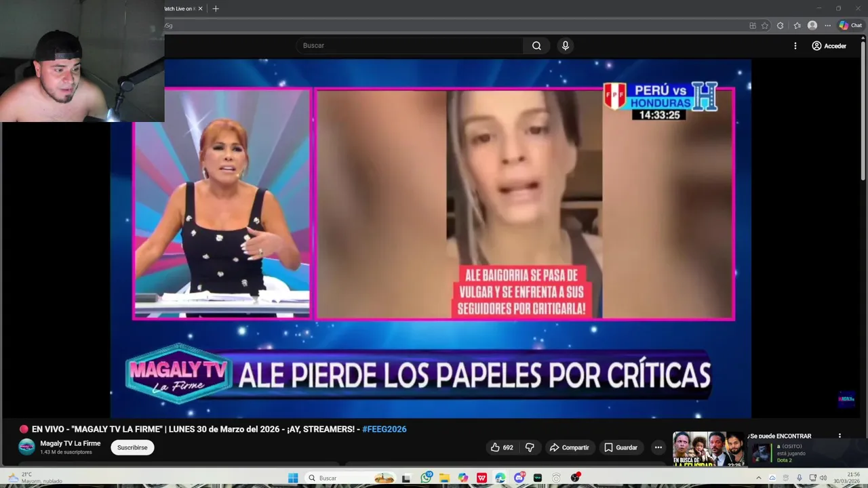Screen dimensions: 868x488
Task: Click the Magaly TV channel avatar
Action: 26,447
